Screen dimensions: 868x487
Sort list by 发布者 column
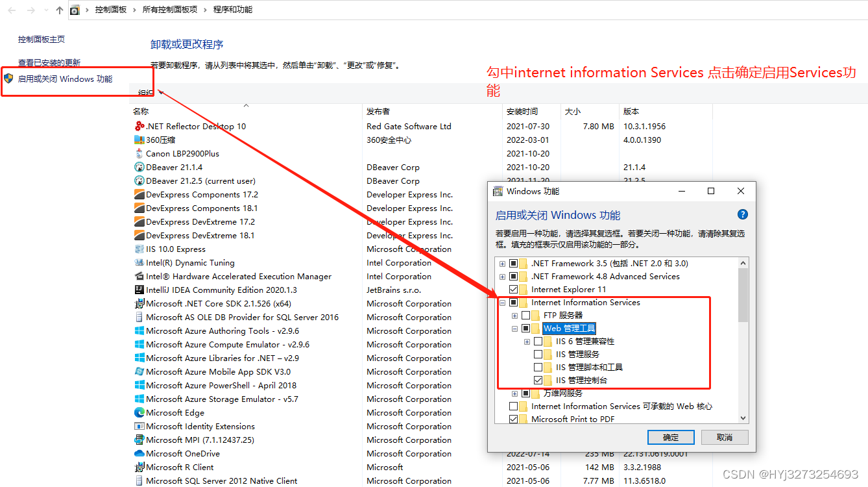pyautogui.click(x=432, y=111)
